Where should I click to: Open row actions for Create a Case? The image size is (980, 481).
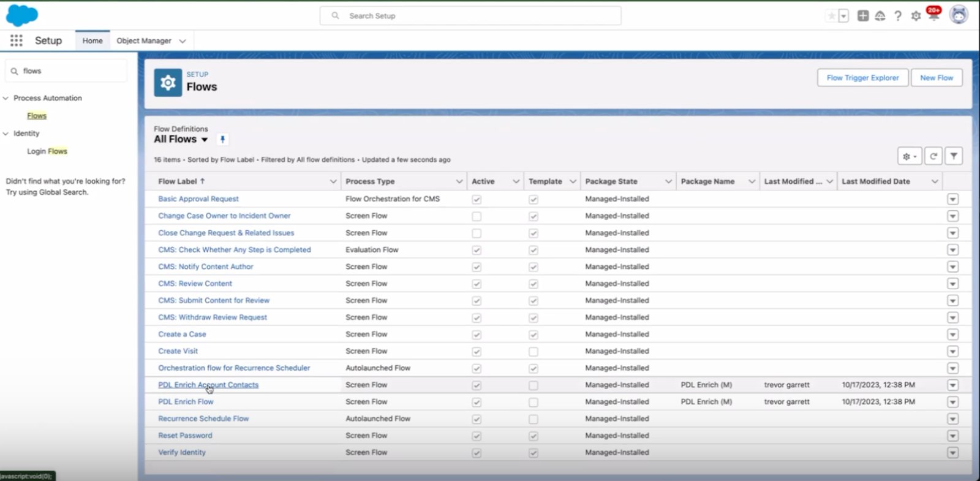[952, 335]
